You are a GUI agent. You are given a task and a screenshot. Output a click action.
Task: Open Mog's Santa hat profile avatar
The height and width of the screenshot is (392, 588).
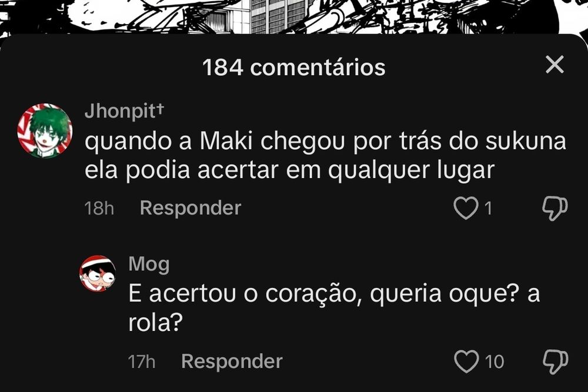[x=98, y=273]
